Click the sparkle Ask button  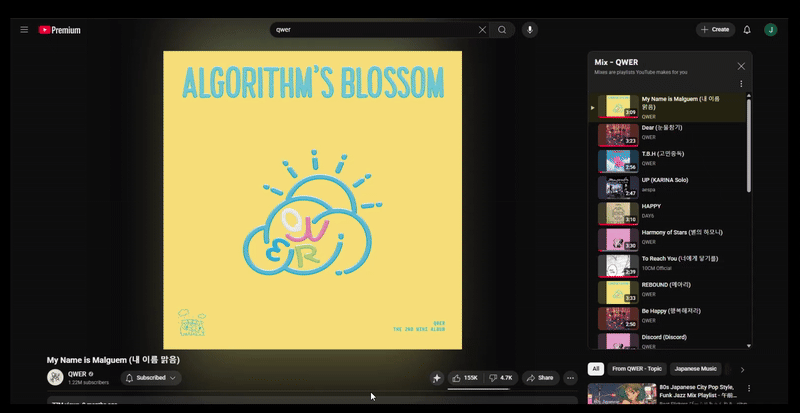(x=436, y=378)
